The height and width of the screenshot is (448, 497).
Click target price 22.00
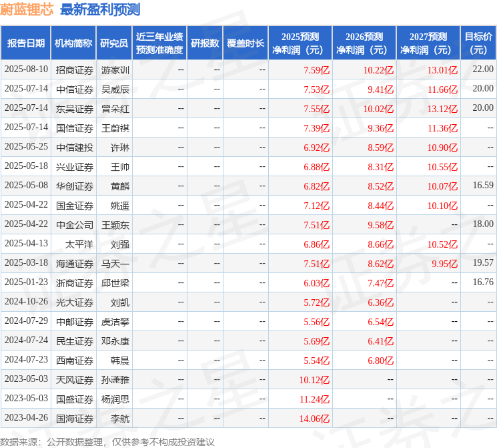(483, 69)
